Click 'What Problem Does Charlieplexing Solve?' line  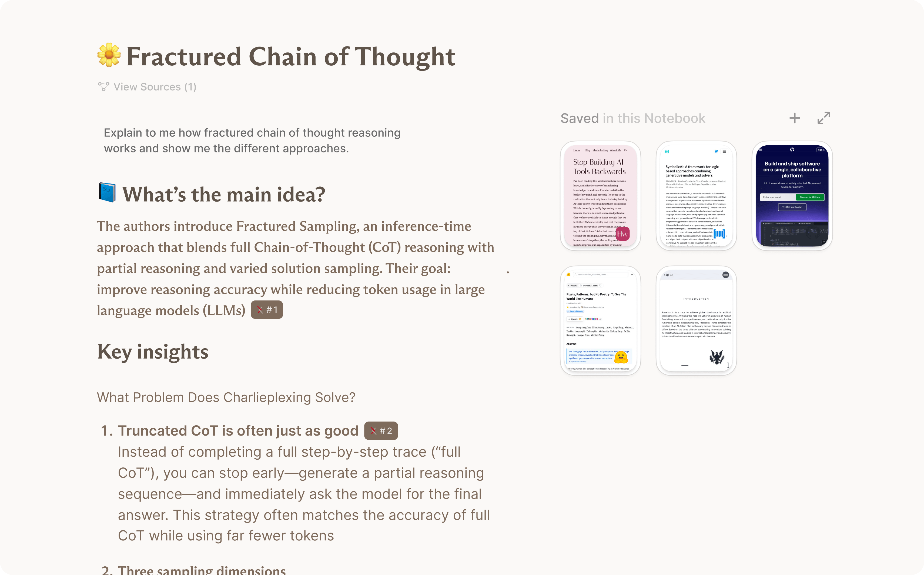coord(226,397)
